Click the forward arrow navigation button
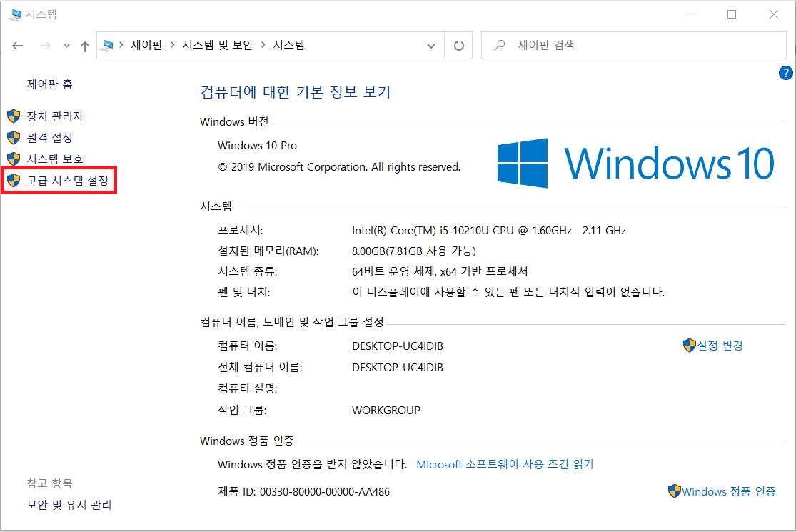The image size is (796, 532). click(x=45, y=46)
